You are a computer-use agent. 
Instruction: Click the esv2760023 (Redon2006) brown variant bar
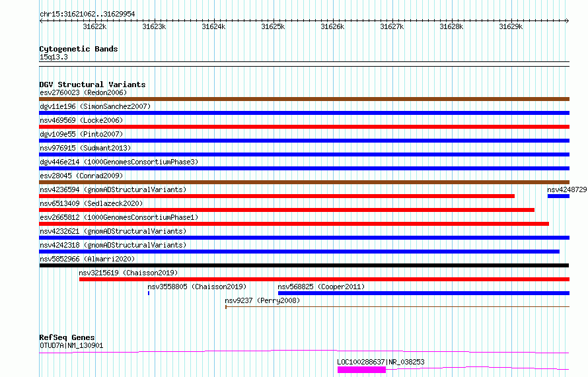tap(304, 99)
